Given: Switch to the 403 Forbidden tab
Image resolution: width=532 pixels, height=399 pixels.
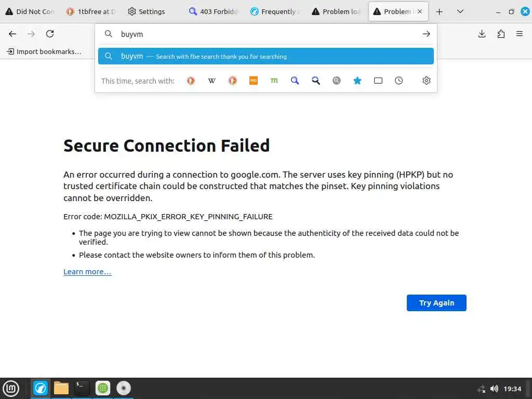Looking at the screenshot, I should 214,11.
